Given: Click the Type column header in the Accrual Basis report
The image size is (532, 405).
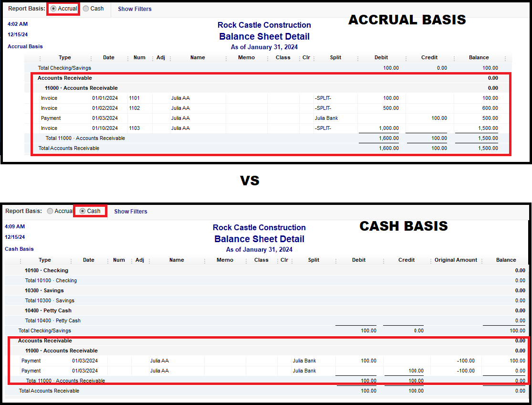Looking at the screenshot, I should (x=65, y=57).
